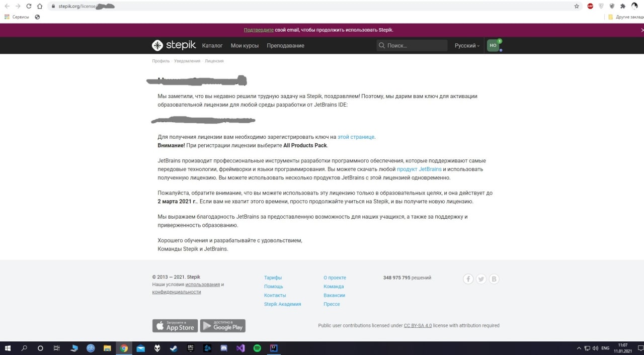Screen dimensions: 644x355
Task: Open the HO user avatar menu
Action: [493, 45]
